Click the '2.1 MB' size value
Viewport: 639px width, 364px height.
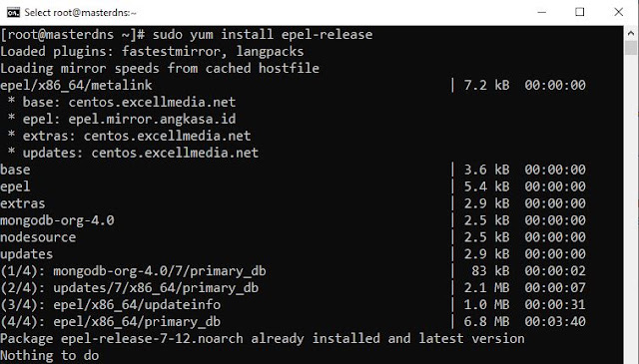(486, 288)
